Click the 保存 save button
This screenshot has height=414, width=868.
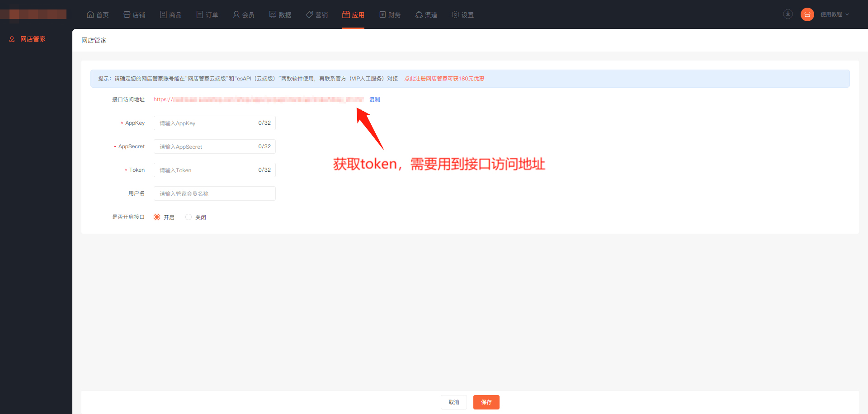tap(486, 402)
